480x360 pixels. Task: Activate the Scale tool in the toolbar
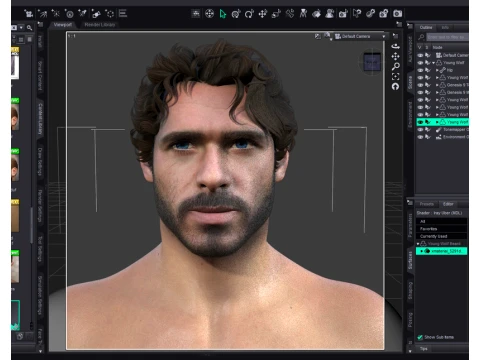click(276, 14)
